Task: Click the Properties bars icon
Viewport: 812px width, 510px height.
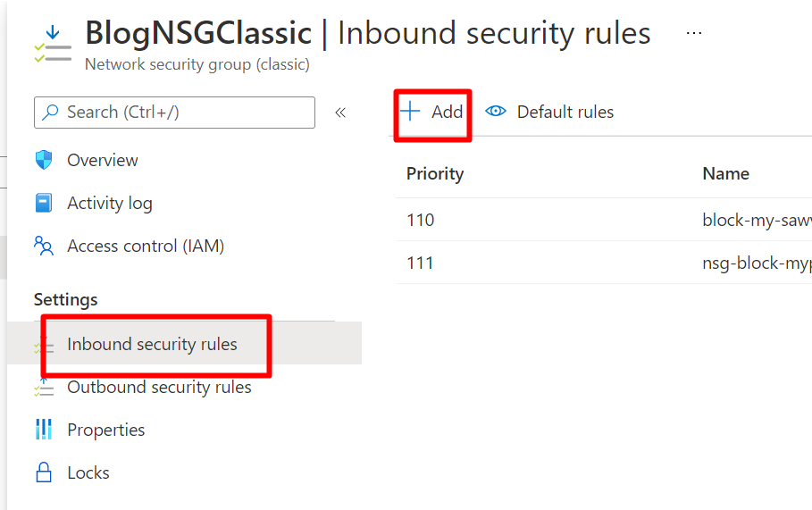Action: [44, 430]
